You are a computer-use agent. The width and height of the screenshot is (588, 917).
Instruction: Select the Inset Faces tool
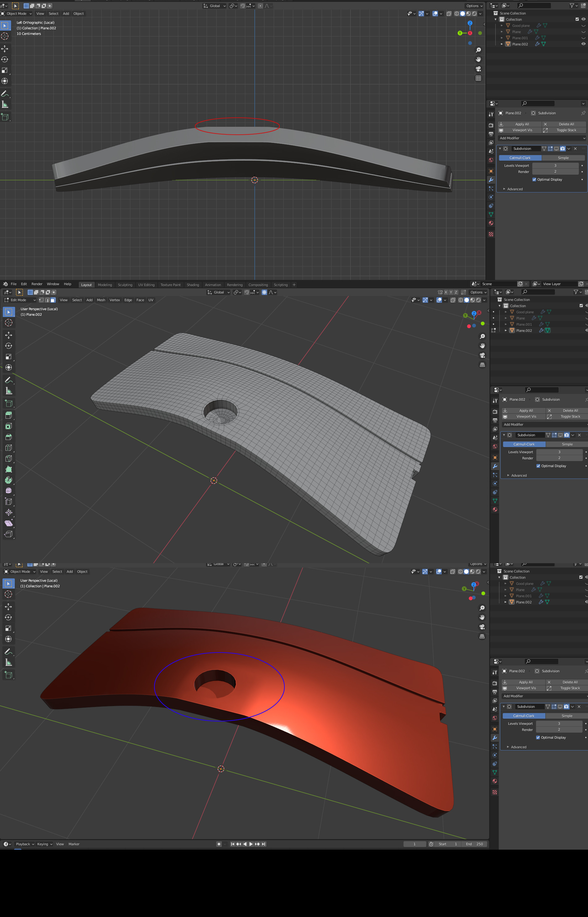coord(8,426)
